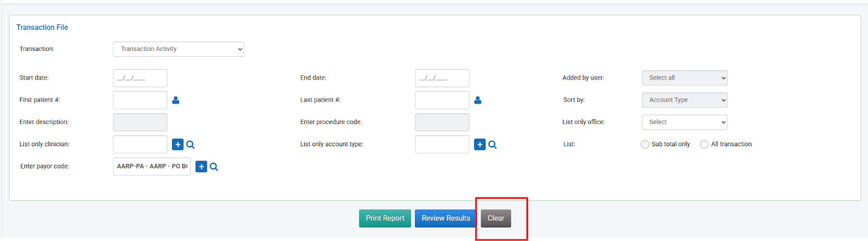Screen dimensions: 868x241
Task: Add account type with plus icon
Action: coord(480,145)
